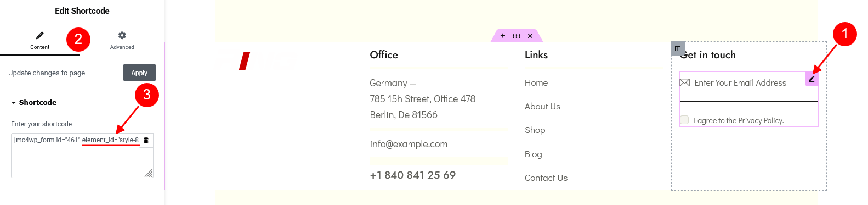This screenshot has width=868, height=205.
Task: Open the Privacy Policy link
Action: (x=760, y=120)
